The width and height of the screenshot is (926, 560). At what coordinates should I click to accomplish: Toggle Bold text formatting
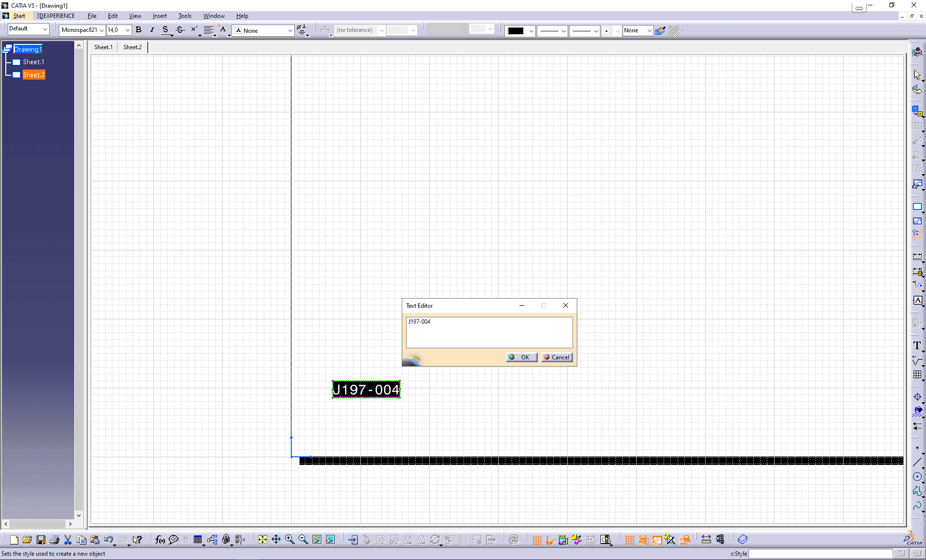point(138,30)
